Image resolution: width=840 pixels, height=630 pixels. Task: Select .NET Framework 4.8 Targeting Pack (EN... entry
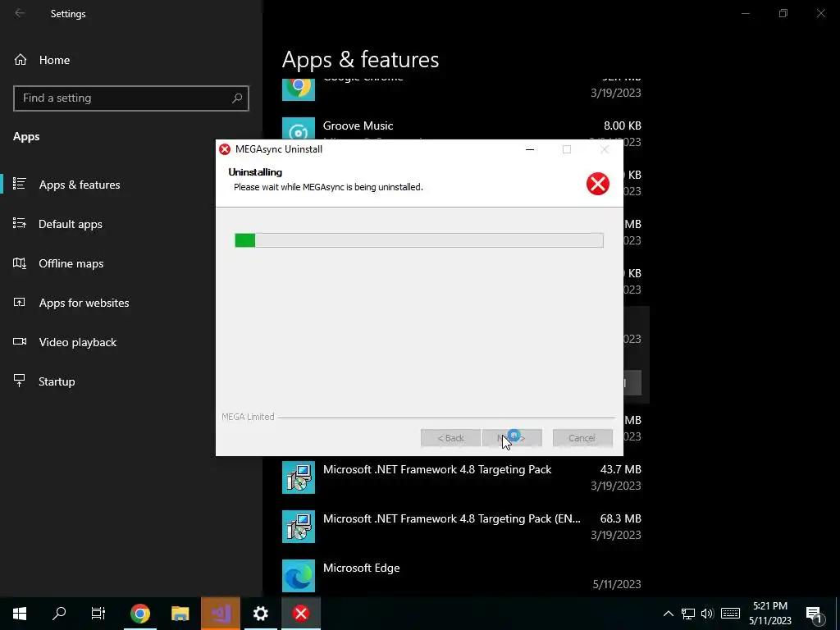coord(462,527)
